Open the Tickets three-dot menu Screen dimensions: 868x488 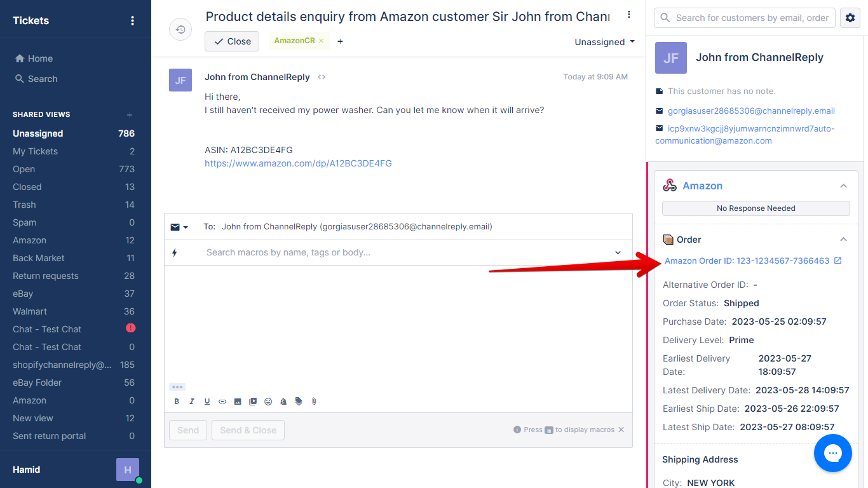pyautogui.click(x=132, y=21)
